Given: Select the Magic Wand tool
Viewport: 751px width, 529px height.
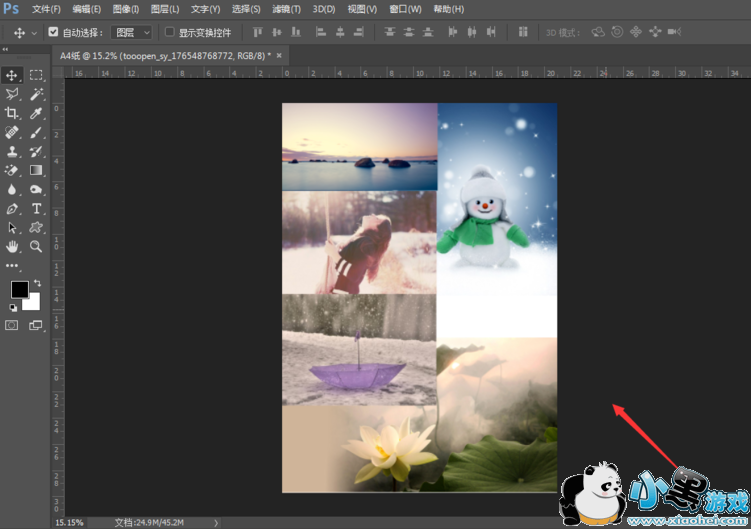Looking at the screenshot, I should [36, 94].
